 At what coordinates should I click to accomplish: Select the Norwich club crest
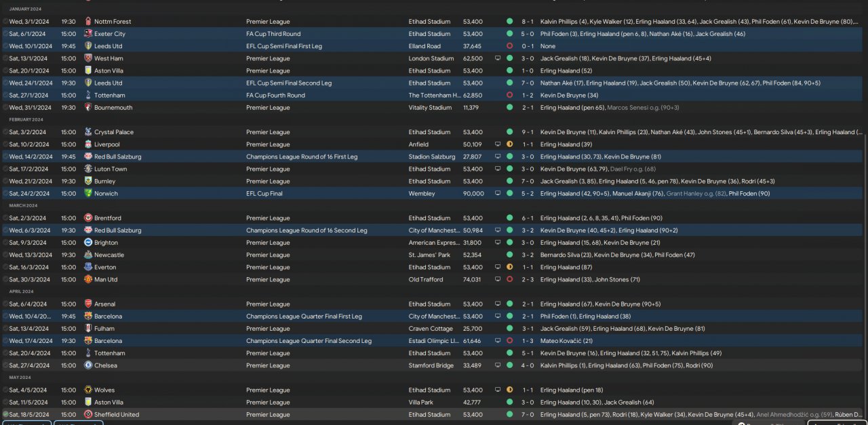(x=88, y=193)
